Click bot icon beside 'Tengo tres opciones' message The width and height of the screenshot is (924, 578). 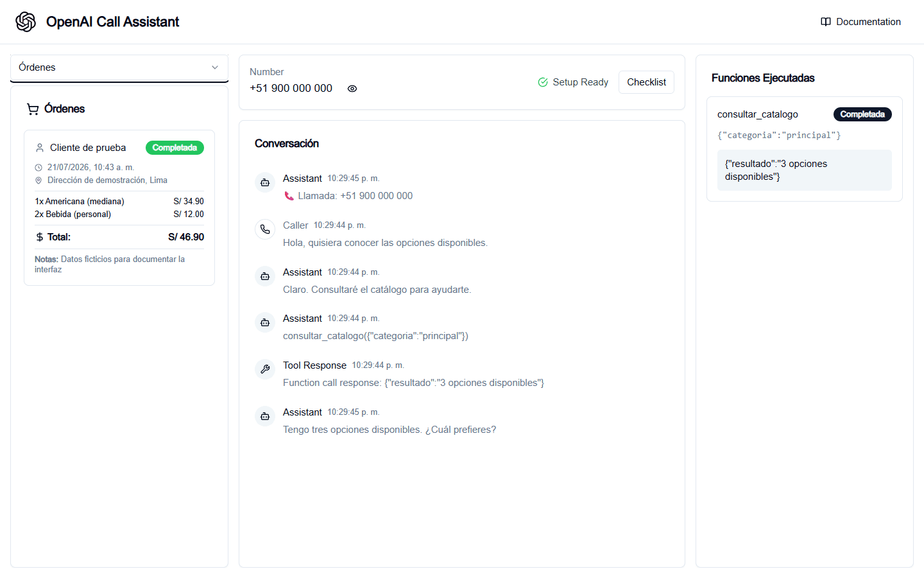coord(265,416)
